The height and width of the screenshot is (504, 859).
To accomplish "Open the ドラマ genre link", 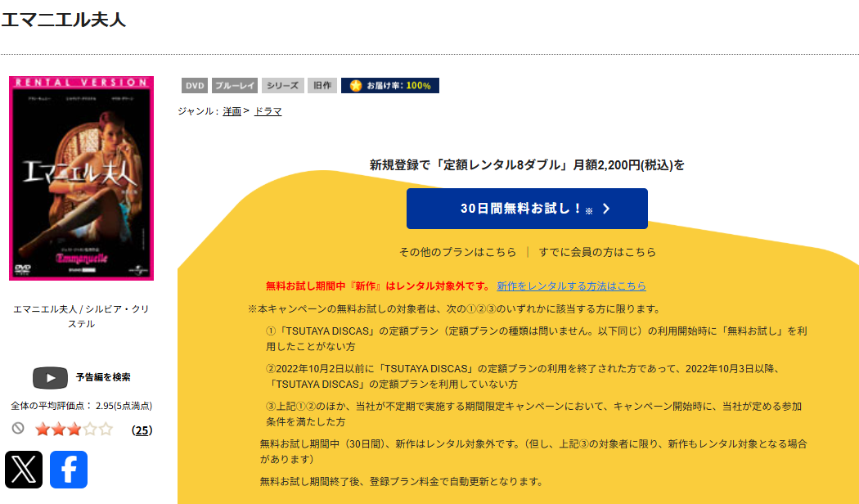I will [268, 111].
